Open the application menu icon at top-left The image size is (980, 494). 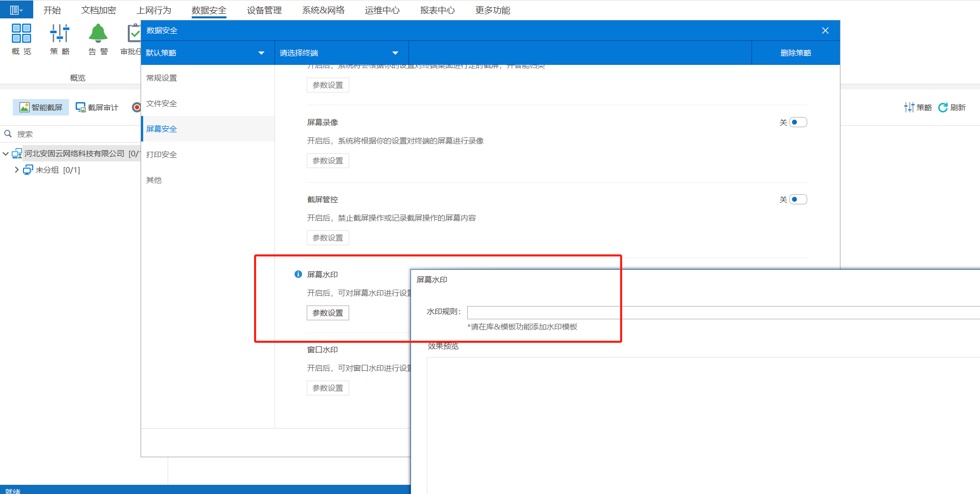16,10
